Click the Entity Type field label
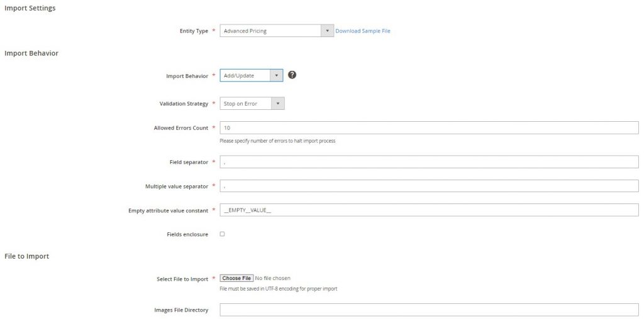 [x=194, y=31]
